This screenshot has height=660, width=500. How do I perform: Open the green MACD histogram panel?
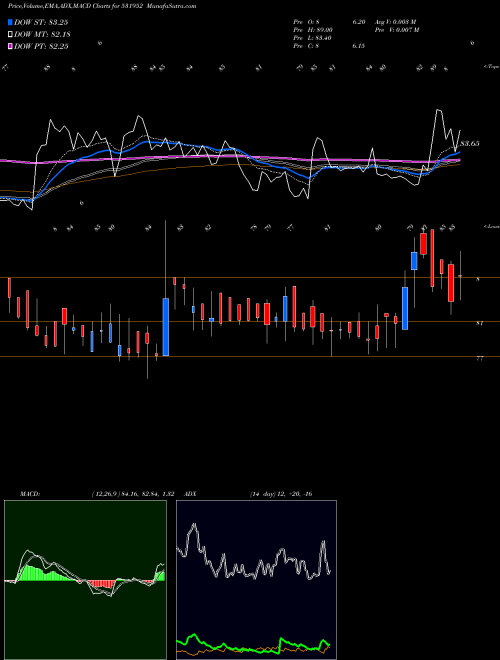pyautogui.click(x=85, y=580)
